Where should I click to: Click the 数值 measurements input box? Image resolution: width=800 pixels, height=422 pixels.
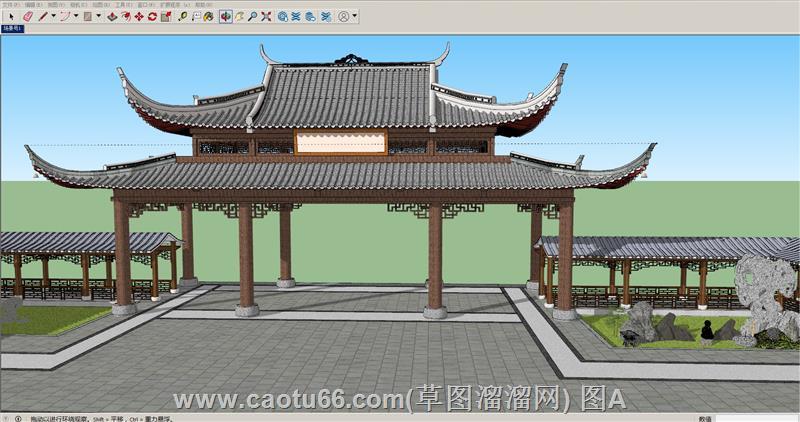click(x=757, y=418)
